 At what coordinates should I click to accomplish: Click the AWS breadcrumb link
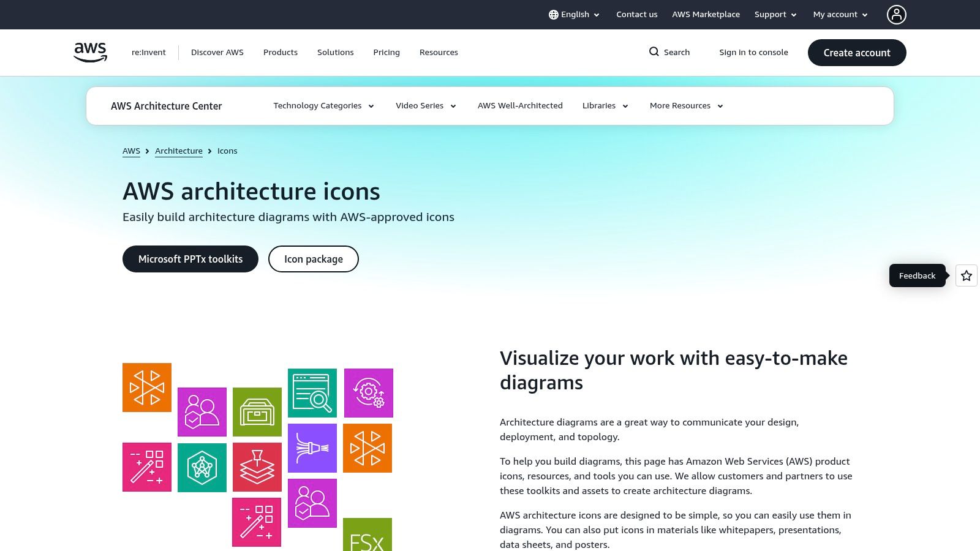131,151
